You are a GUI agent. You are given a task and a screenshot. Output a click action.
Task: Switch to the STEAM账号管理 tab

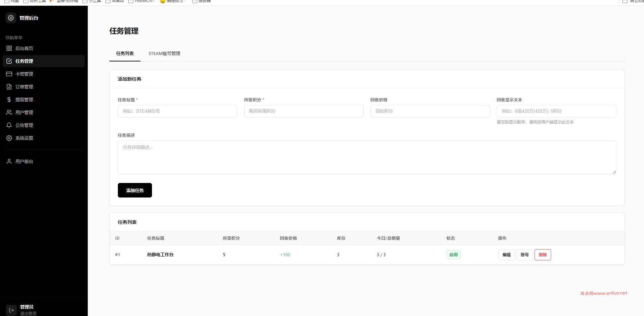[x=164, y=53]
